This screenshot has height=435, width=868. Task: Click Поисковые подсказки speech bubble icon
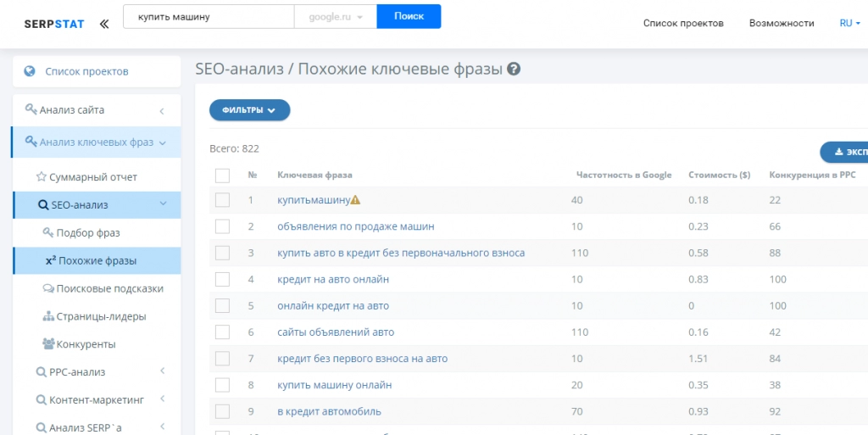48,288
